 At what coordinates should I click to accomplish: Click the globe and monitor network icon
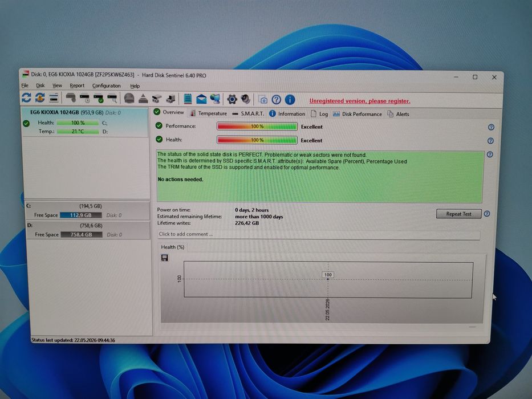pyautogui.click(x=215, y=99)
